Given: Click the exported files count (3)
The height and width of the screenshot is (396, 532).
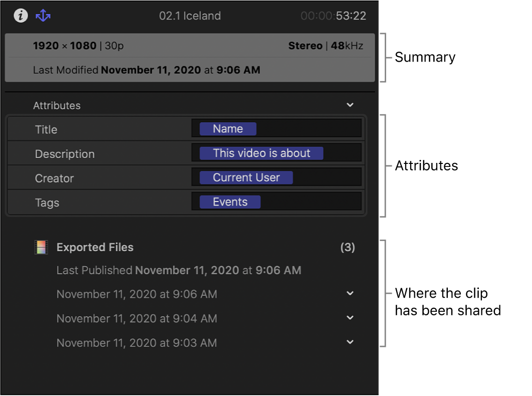Looking at the screenshot, I should pos(347,247).
